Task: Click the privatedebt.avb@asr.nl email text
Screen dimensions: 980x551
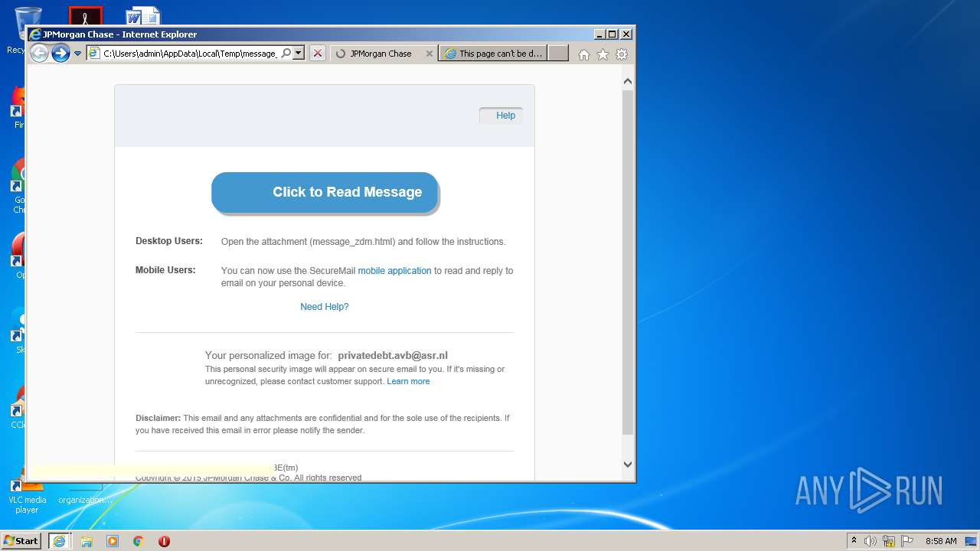Action: click(x=393, y=355)
